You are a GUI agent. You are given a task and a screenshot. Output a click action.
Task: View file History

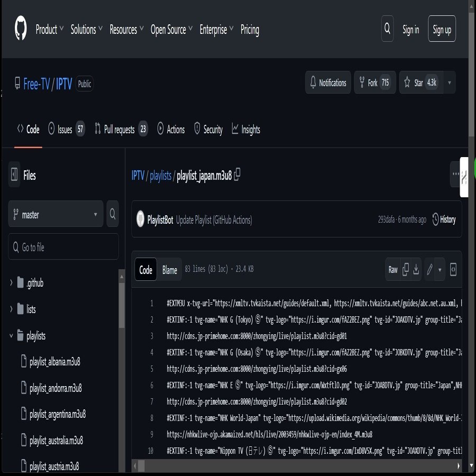coord(444,219)
